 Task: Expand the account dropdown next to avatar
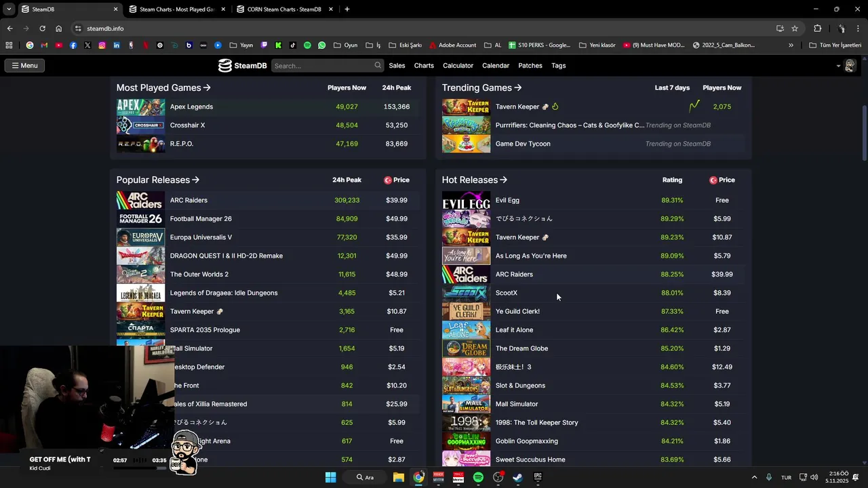[x=838, y=66]
